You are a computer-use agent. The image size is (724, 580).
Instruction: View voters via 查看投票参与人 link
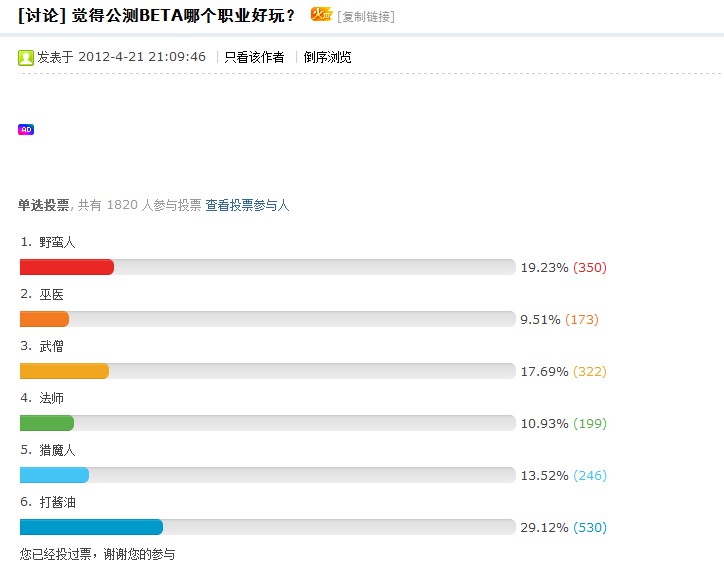click(x=248, y=205)
